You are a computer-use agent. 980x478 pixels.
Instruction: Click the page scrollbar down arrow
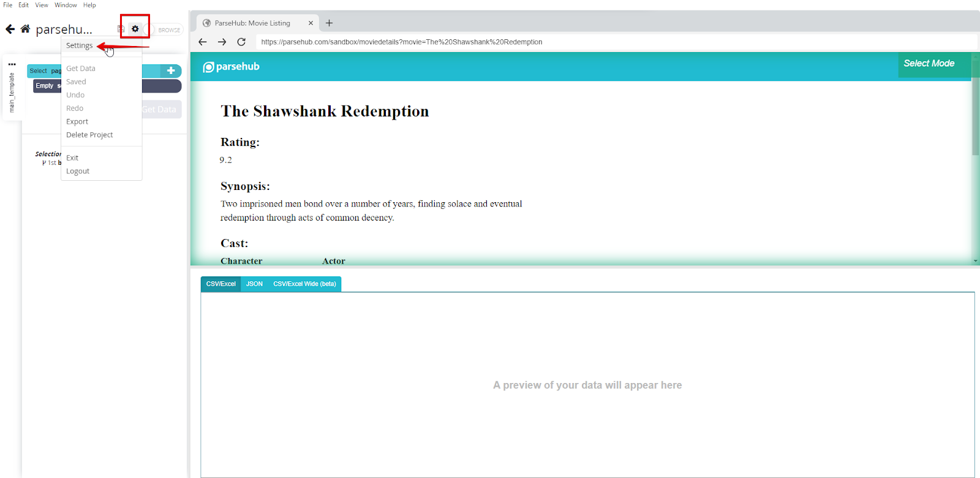[x=976, y=261]
